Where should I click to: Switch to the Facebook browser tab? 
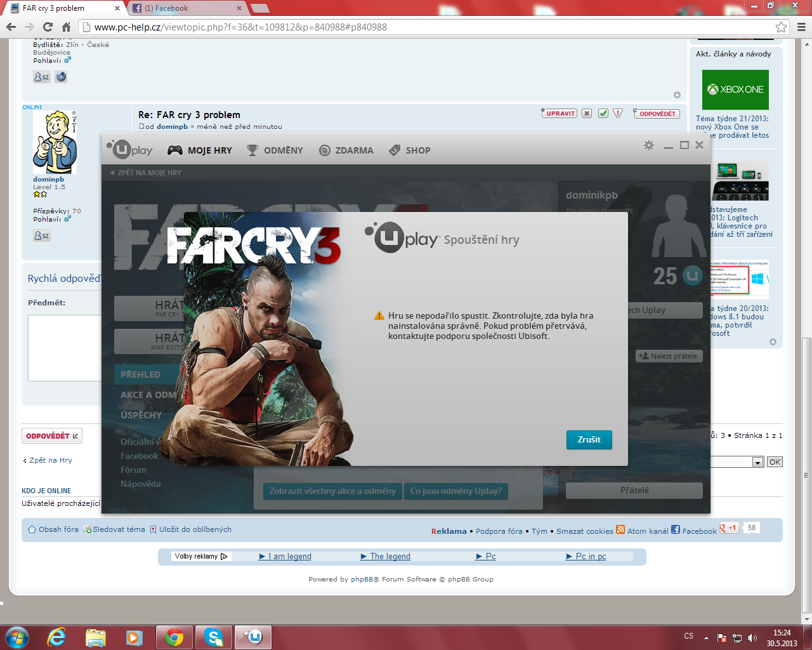coord(188,8)
